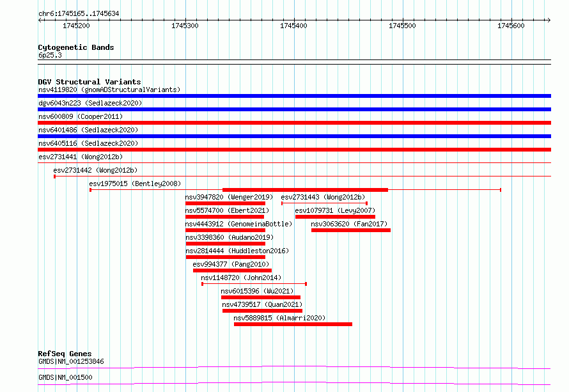569x392 pixels.
Task: Select the blue bar for nsv4119820
Action: [294, 96]
